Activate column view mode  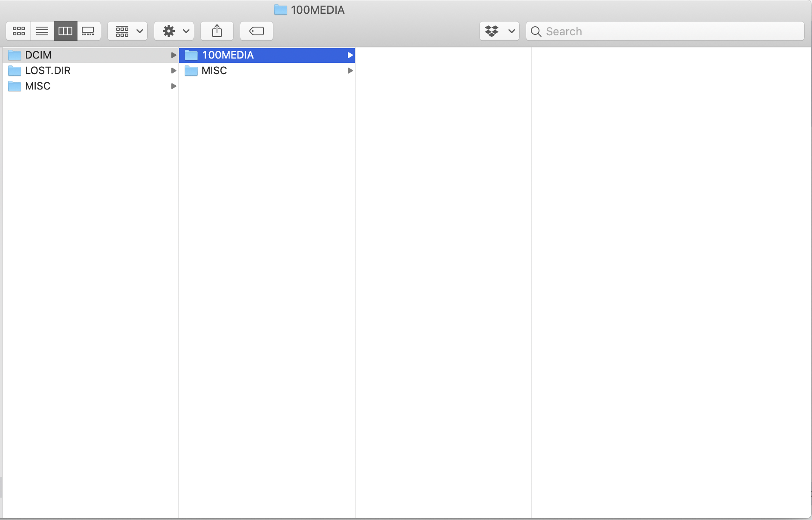[65, 31]
